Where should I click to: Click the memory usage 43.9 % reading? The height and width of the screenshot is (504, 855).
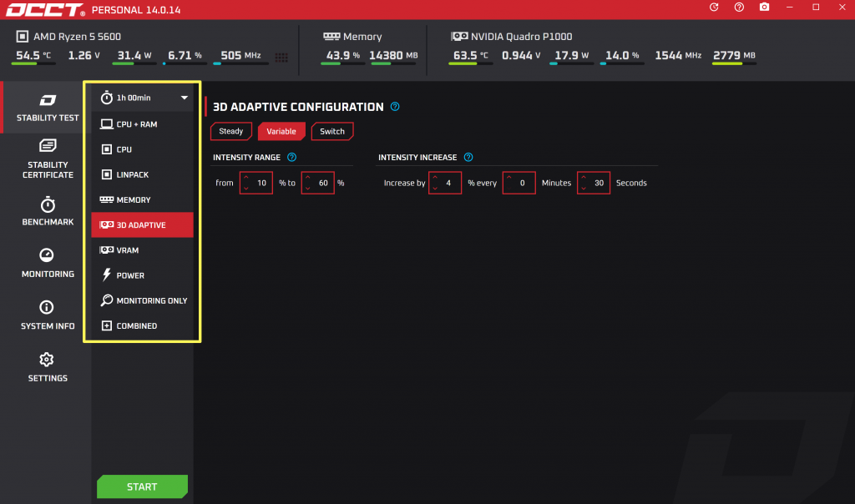click(x=343, y=56)
